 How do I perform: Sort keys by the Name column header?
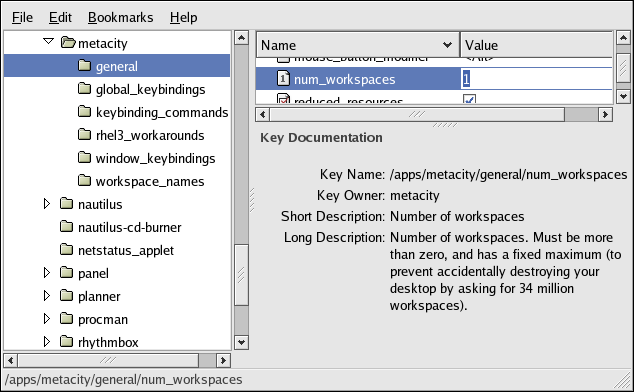[x=358, y=45]
